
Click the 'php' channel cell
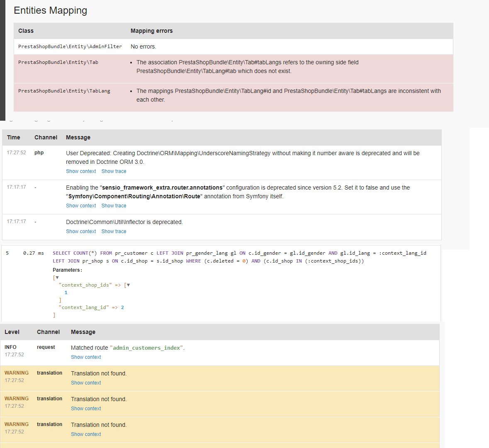pyautogui.click(x=39, y=153)
